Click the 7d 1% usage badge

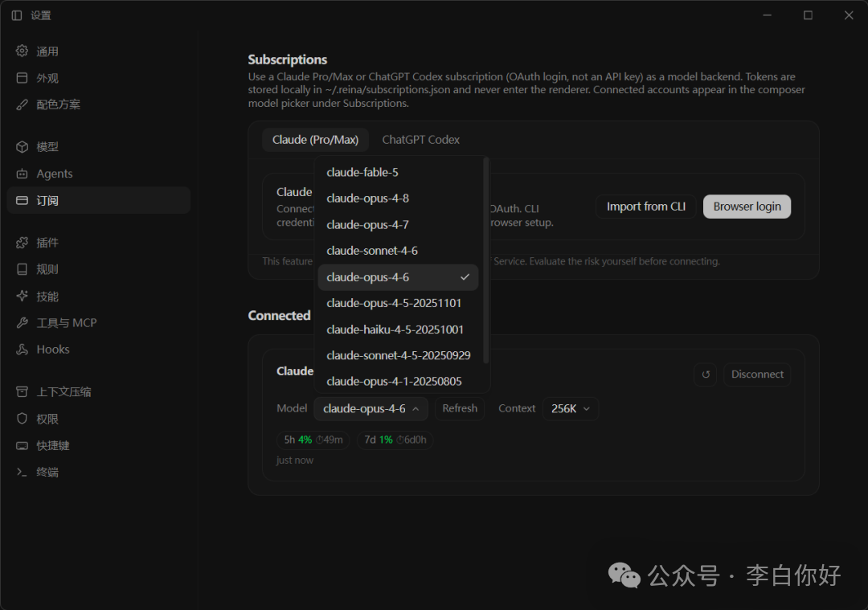[395, 440]
